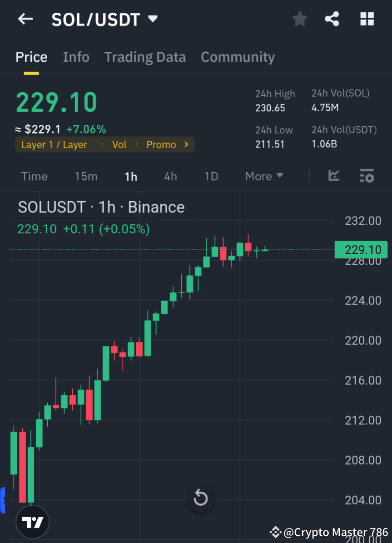The height and width of the screenshot is (543, 392).
Task: Open the SOL/USDT pair selector dropdown
Action: [153, 19]
